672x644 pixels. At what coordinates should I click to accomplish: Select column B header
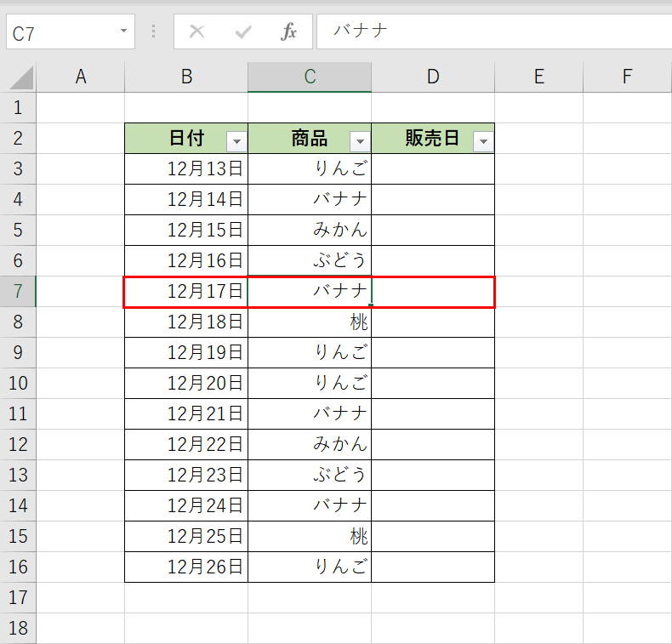186,77
